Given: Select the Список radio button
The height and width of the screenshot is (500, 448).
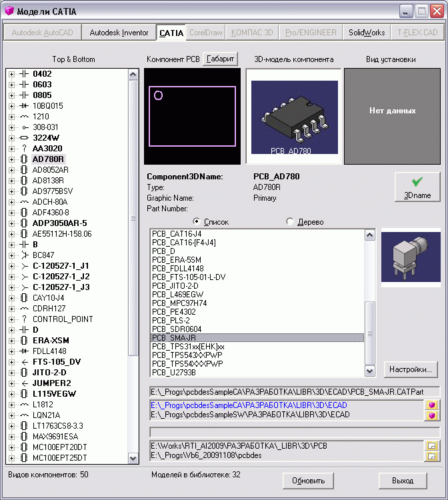Looking at the screenshot, I should tap(197, 221).
